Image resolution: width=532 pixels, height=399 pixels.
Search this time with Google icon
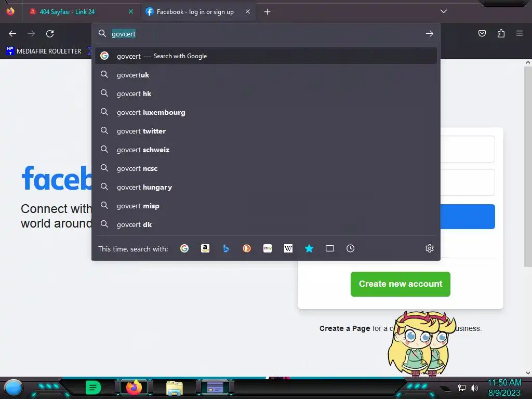[x=184, y=248]
